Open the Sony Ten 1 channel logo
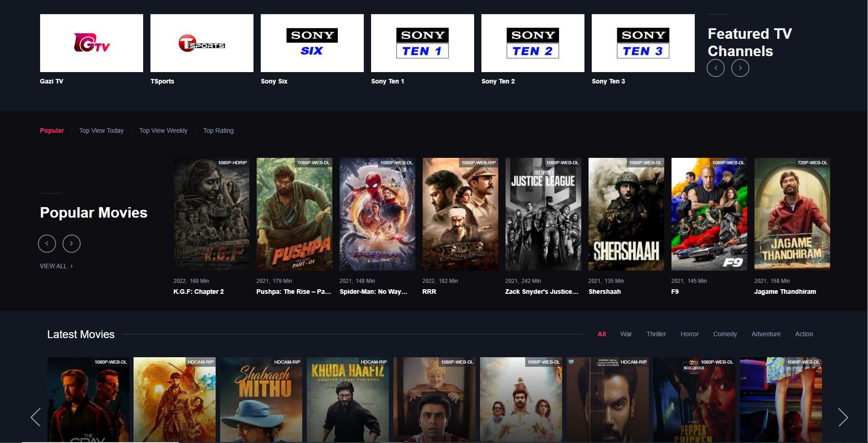 point(423,43)
